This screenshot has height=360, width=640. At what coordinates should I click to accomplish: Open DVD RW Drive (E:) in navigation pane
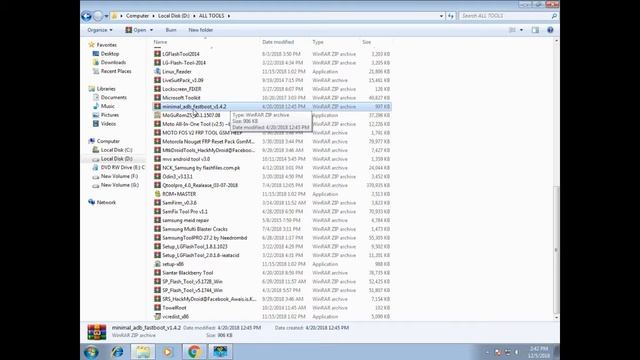(x=122, y=168)
